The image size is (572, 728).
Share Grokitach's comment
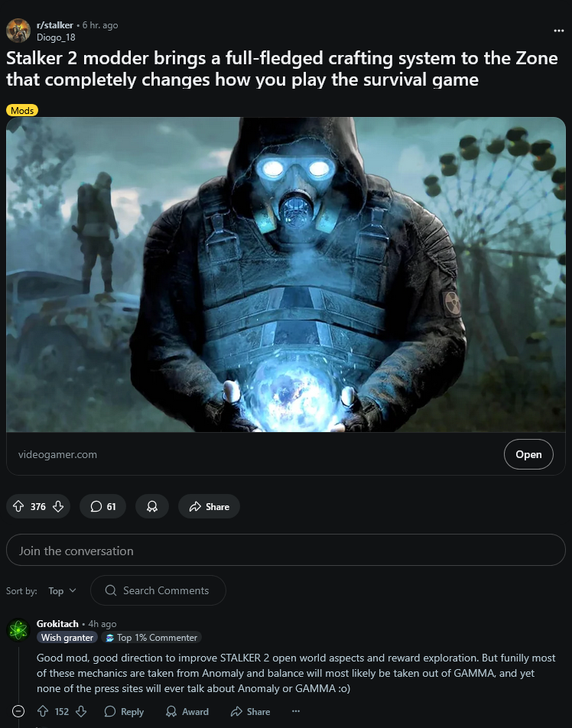point(251,711)
